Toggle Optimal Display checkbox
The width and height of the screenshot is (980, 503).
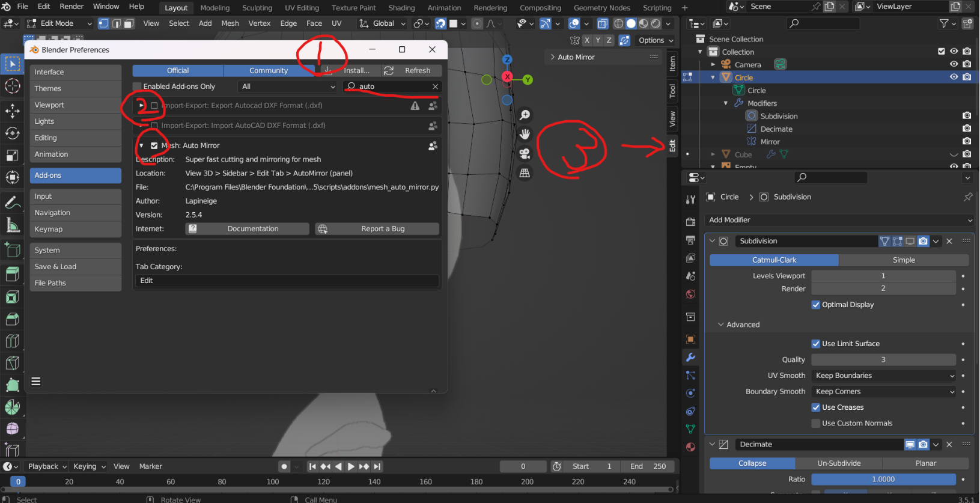[815, 305]
